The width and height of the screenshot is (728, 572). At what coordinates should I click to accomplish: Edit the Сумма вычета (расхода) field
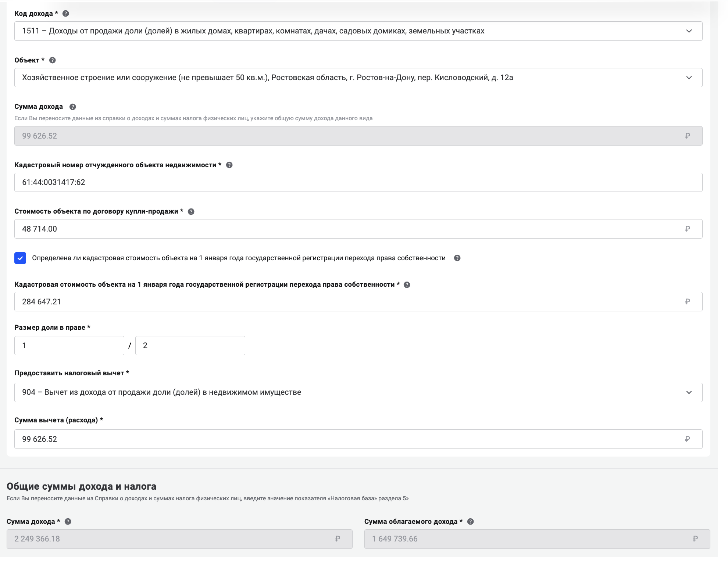[x=349, y=439]
